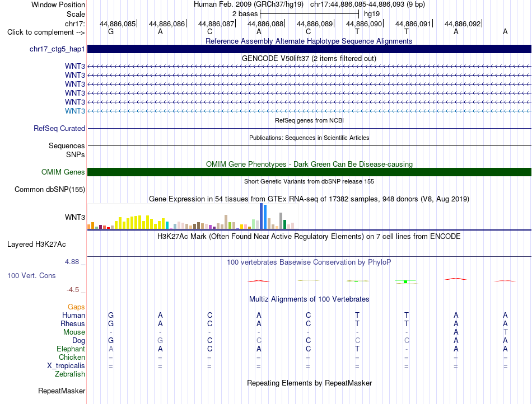
Task: Open the light blue WNT3 transcript label
Action: point(75,111)
